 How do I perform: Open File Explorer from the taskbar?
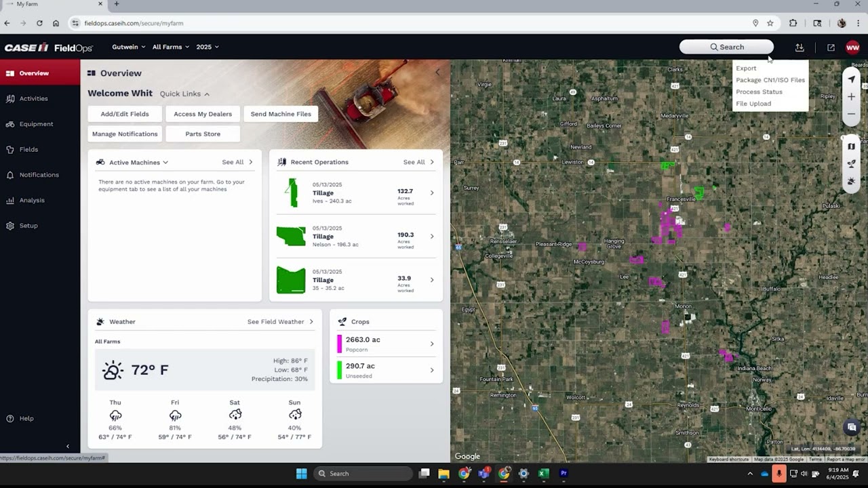(443, 474)
